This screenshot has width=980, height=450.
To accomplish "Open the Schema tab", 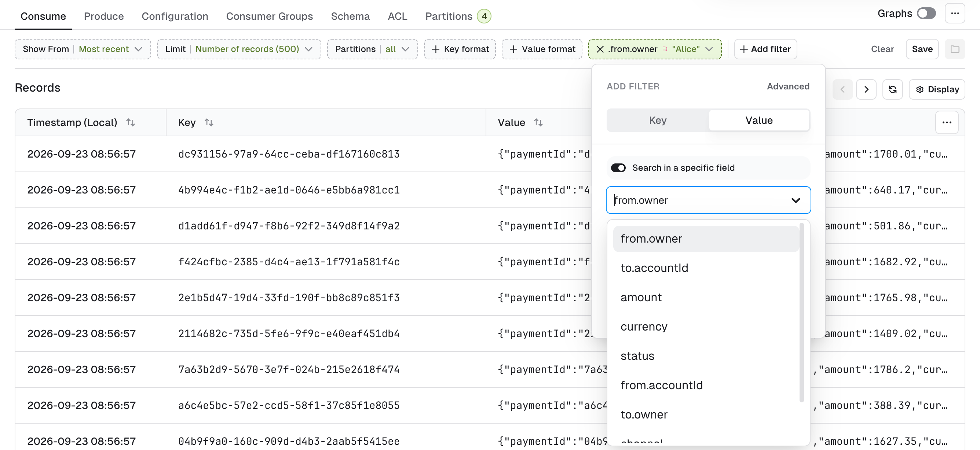I will click(x=350, y=16).
